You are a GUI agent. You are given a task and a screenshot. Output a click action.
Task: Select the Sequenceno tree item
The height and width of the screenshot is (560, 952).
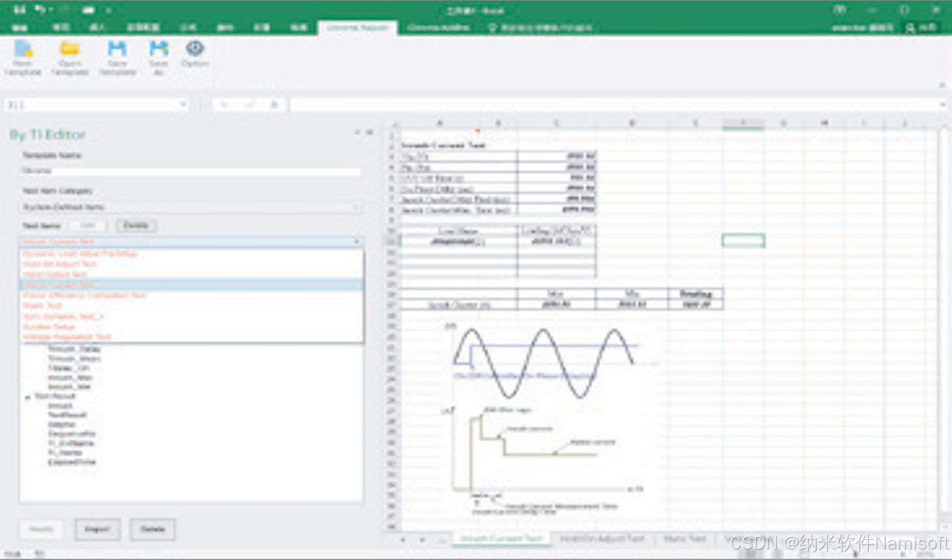coord(72,433)
